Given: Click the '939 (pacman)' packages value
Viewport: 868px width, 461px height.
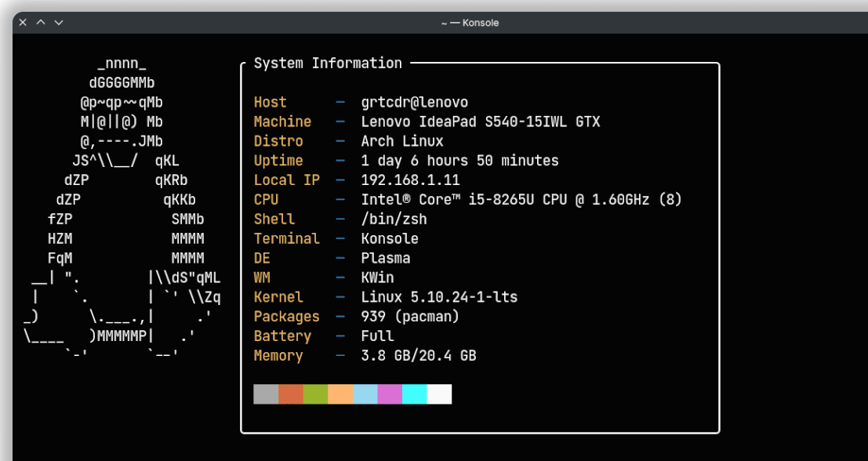Looking at the screenshot, I should coord(410,317).
